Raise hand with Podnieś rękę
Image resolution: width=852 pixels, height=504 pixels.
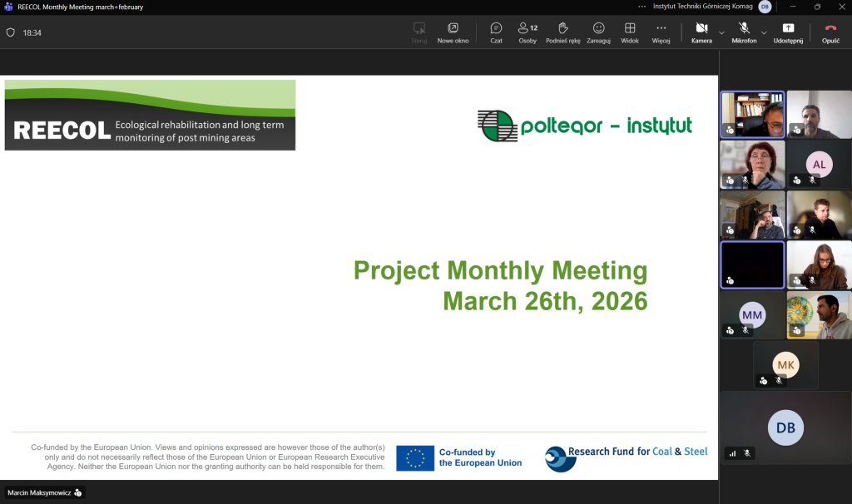tap(562, 32)
